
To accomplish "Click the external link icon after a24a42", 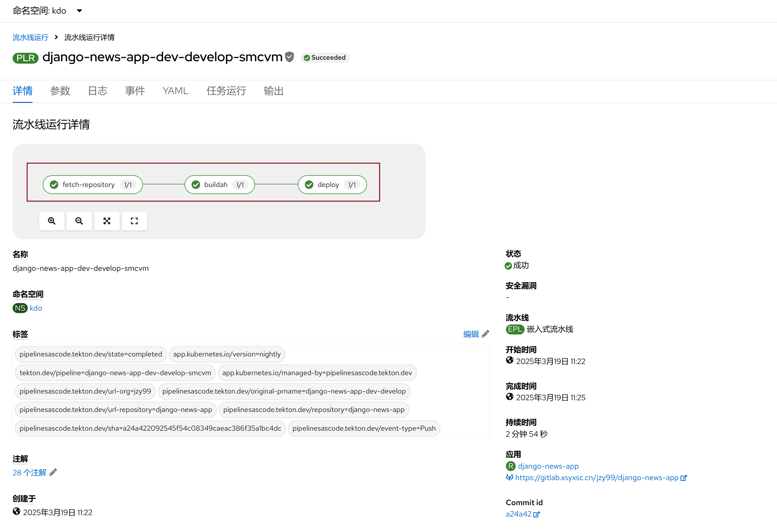I will (536, 514).
